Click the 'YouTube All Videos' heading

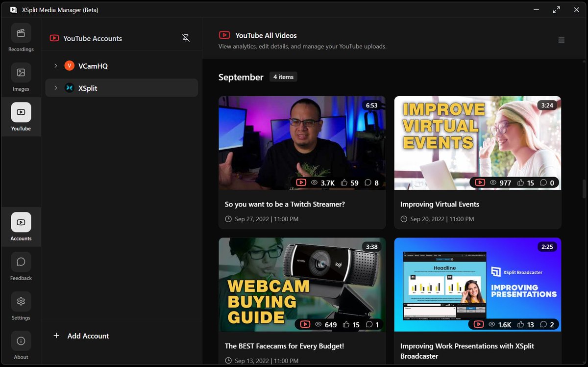(x=266, y=35)
